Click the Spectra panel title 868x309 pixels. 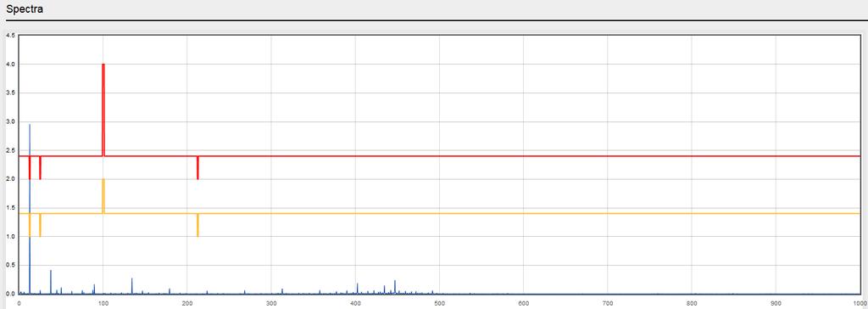click(25, 9)
